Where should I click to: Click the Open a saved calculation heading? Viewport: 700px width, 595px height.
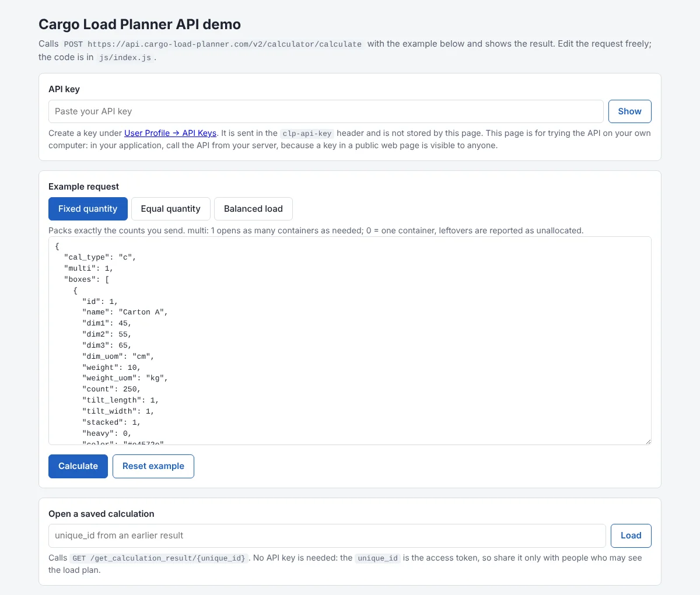point(101,514)
